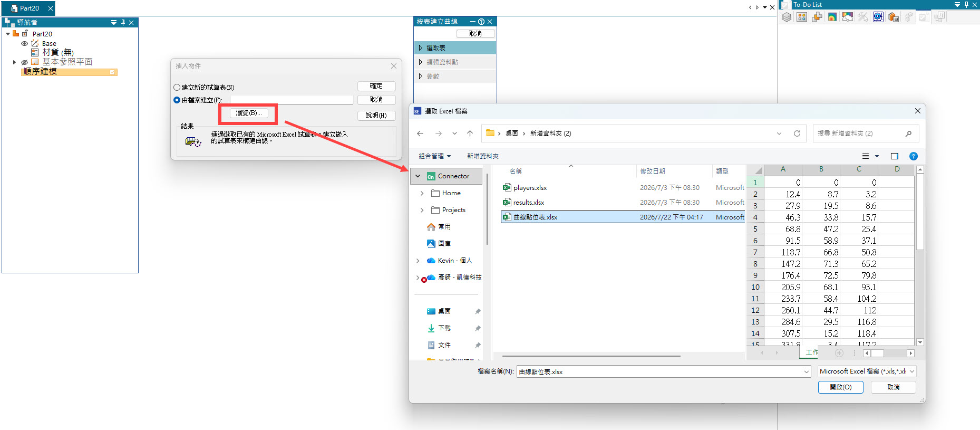The height and width of the screenshot is (430, 980).
Task: Open the file name history dropdown arrow
Action: click(806, 372)
